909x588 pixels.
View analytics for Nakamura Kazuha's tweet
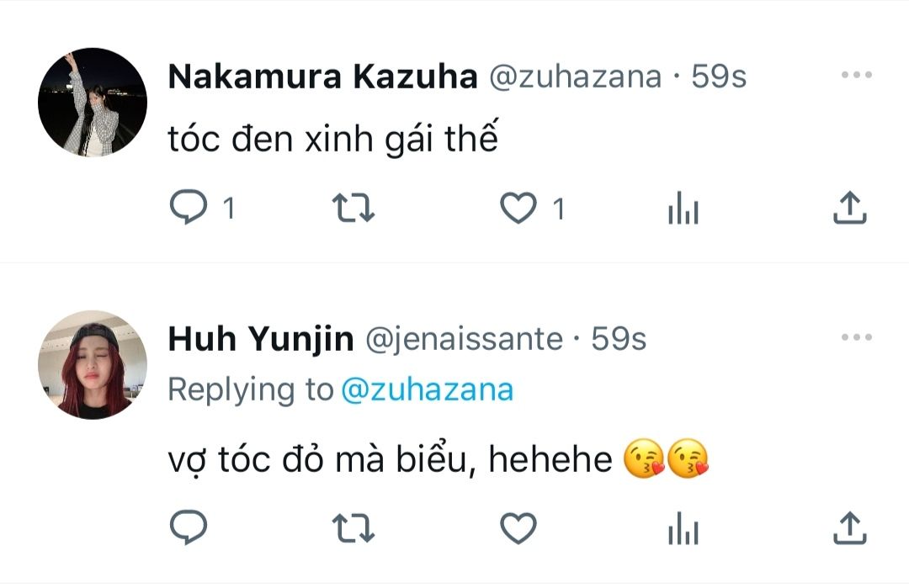point(683,208)
